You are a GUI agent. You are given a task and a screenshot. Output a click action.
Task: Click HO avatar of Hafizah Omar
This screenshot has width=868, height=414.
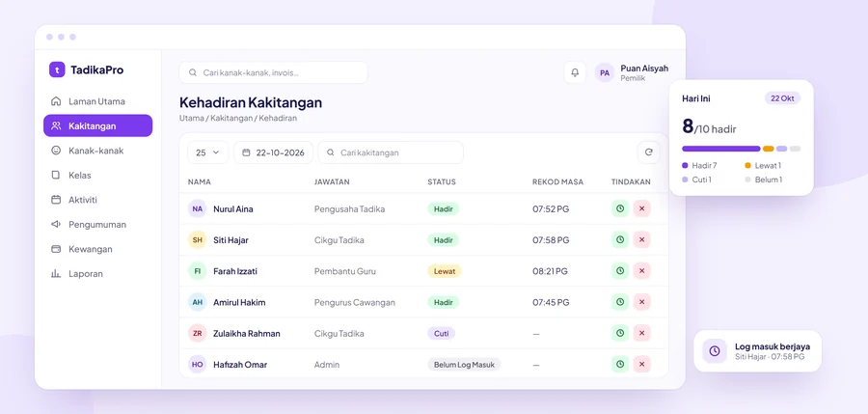coord(197,364)
